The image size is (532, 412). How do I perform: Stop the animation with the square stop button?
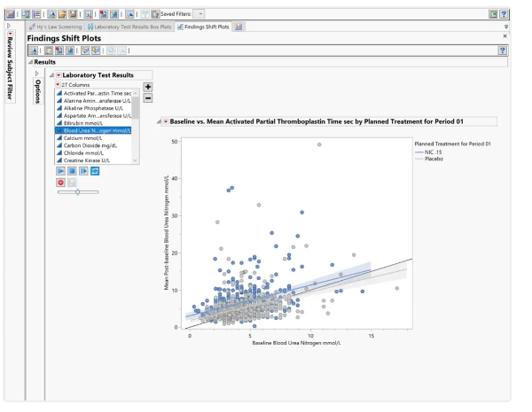[72, 171]
